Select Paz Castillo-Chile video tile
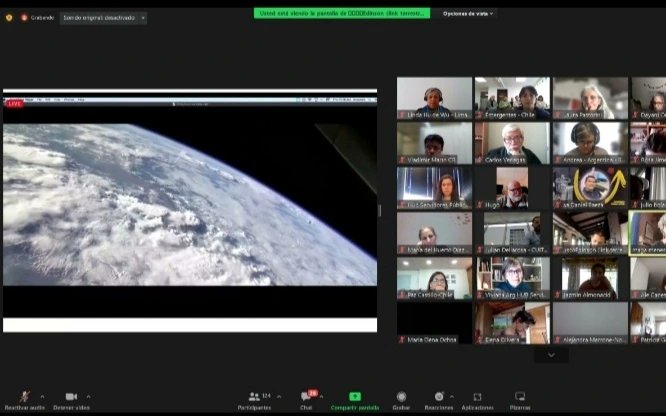 point(434,278)
